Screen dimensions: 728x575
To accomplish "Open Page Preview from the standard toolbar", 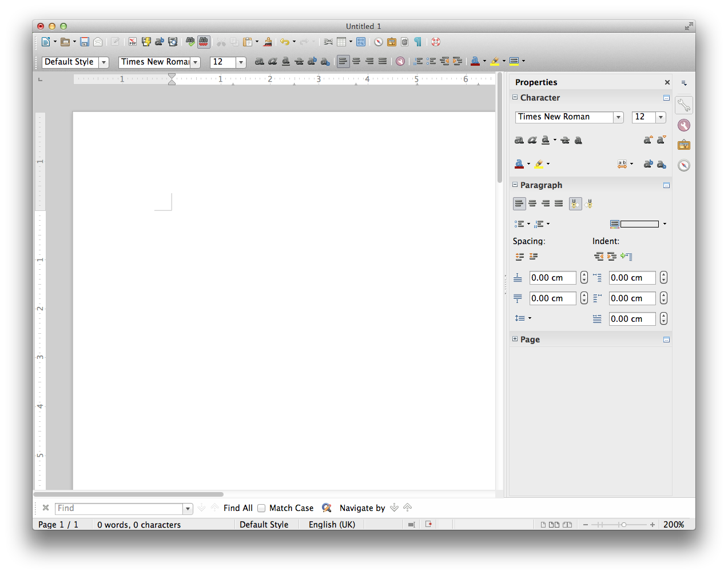I will pos(173,42).
